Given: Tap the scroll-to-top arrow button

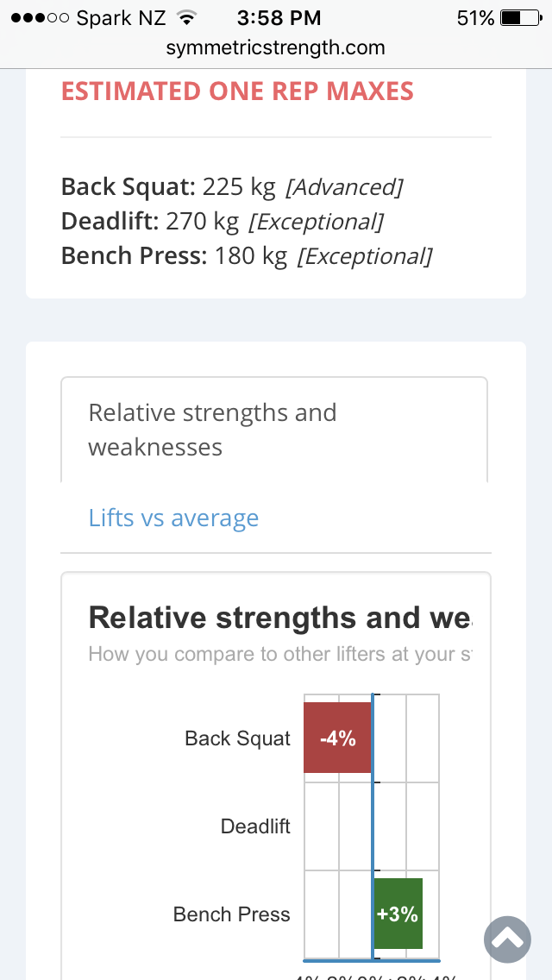Looking at the screenshot, I should pyautogui.click(x=507, y=939).
